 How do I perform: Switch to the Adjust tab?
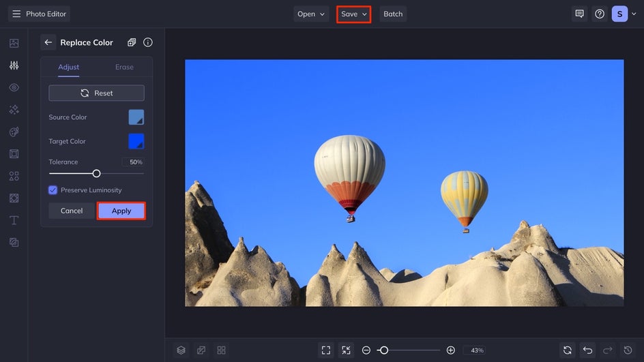(69, 67)
